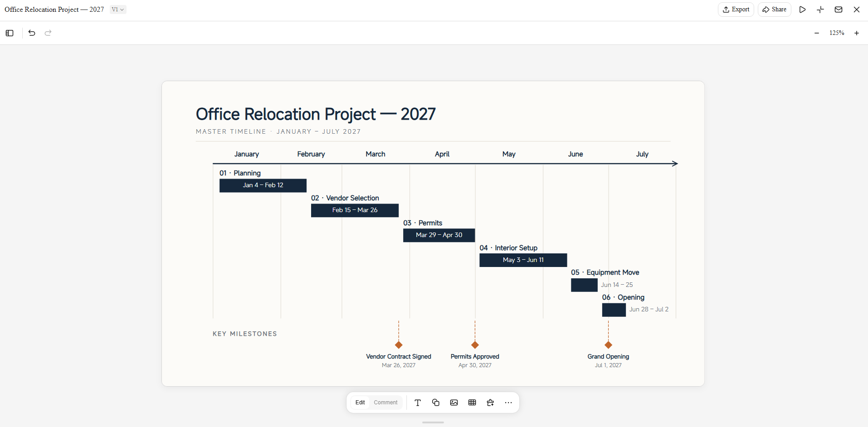Select the Text tool icon
Screen dimensions: 868x427
[418, 403]
